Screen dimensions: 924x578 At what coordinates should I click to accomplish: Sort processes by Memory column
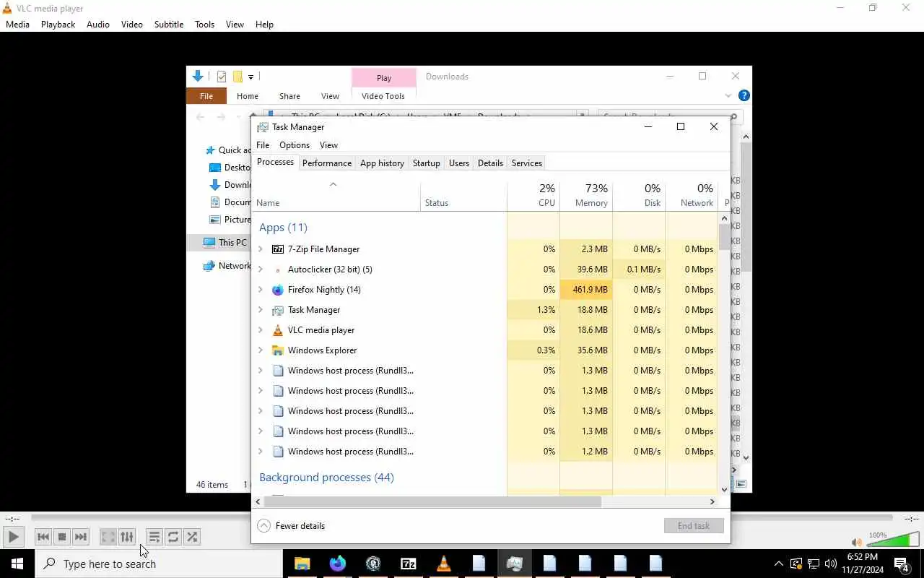[x=586, y=195]
